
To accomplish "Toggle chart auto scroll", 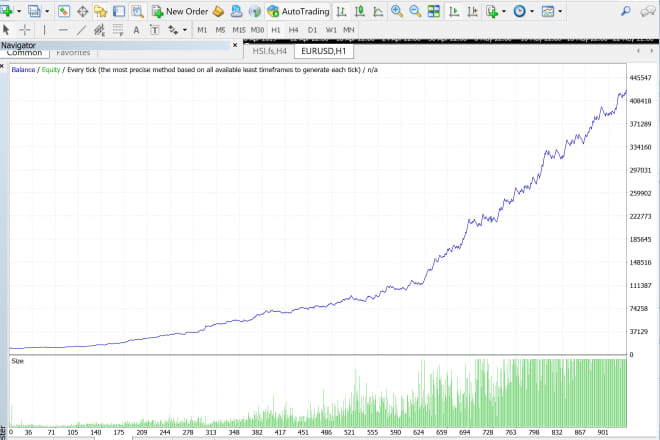I will (x=454, y=11).
